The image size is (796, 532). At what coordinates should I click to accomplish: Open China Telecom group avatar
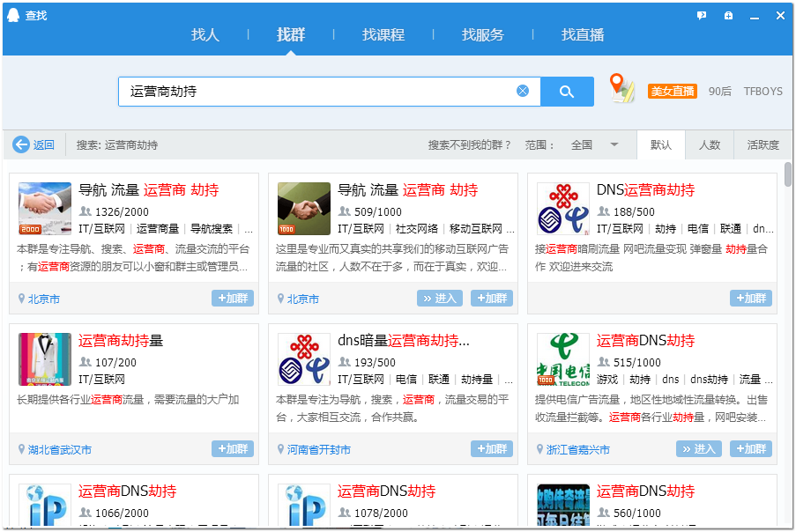[563, 359]
